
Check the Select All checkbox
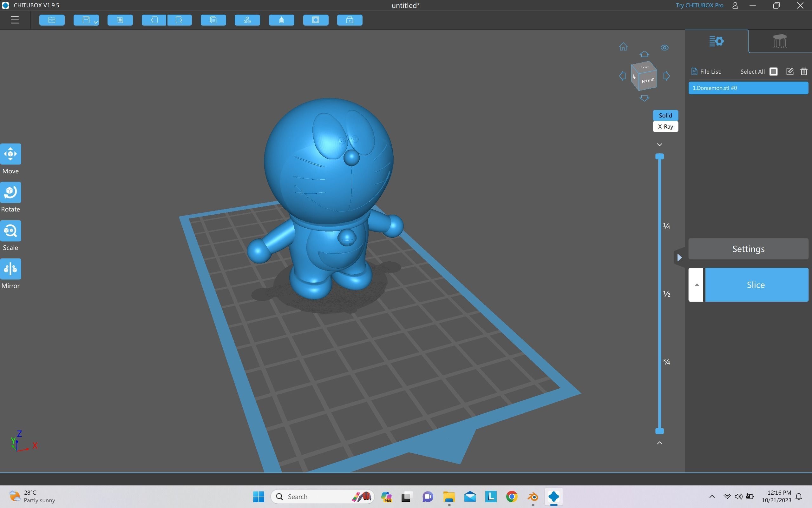(x=773, y=71)
